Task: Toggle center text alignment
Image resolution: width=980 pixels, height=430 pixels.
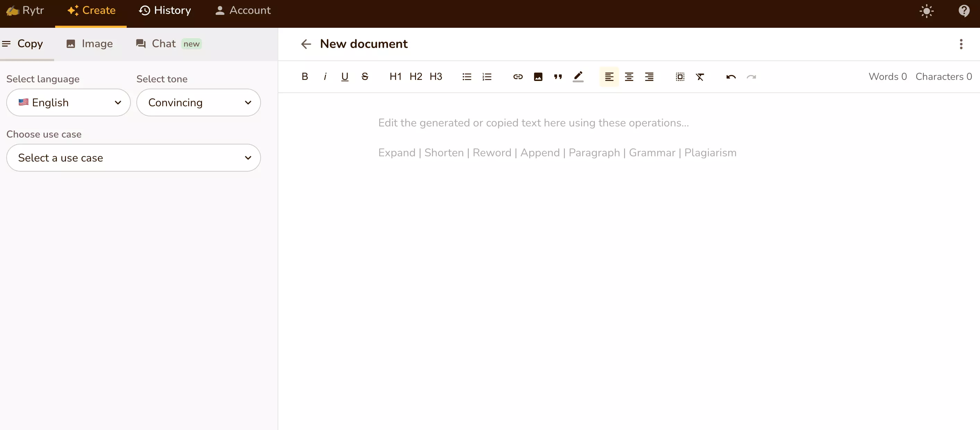Action: tap(629, 76)
